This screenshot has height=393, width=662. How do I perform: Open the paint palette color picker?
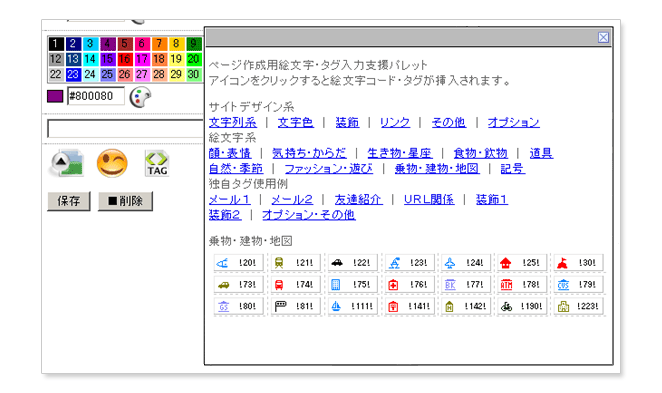140,97
